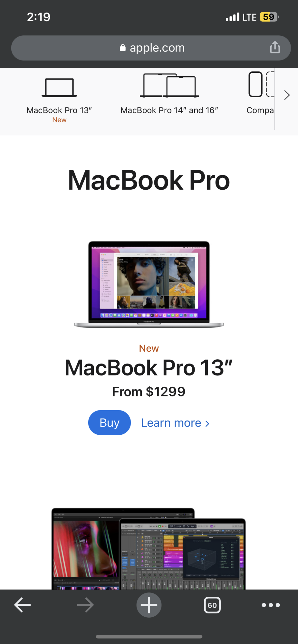Tap the apple.com address field

click(151, 48)
